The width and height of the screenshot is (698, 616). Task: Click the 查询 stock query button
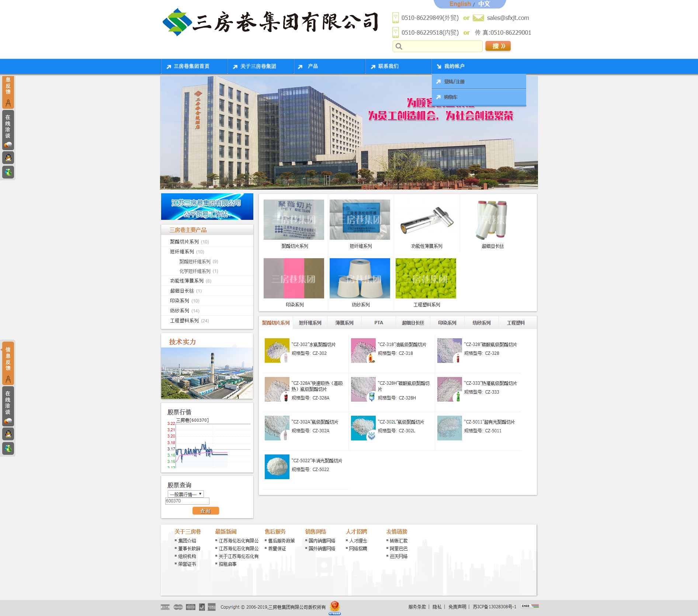coord(206,511)
